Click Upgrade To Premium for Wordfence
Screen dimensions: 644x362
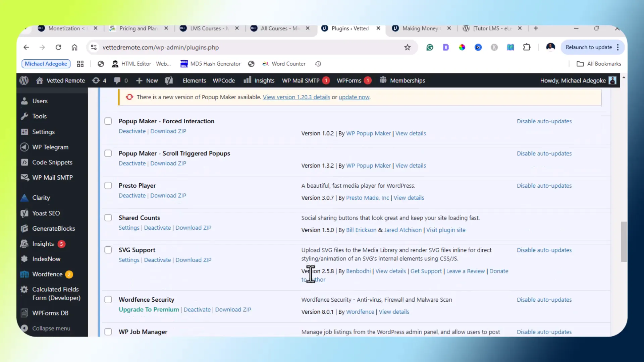coord(149,309)
